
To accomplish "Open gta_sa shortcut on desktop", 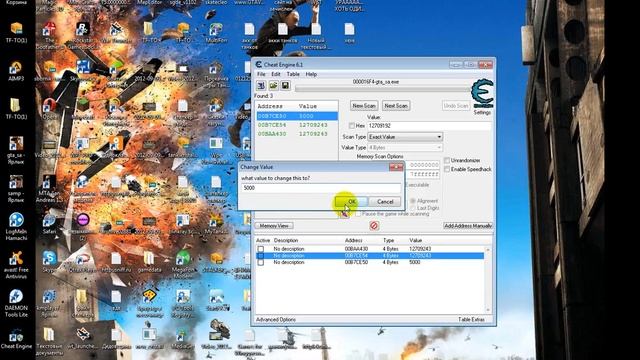I will [16, 150].
